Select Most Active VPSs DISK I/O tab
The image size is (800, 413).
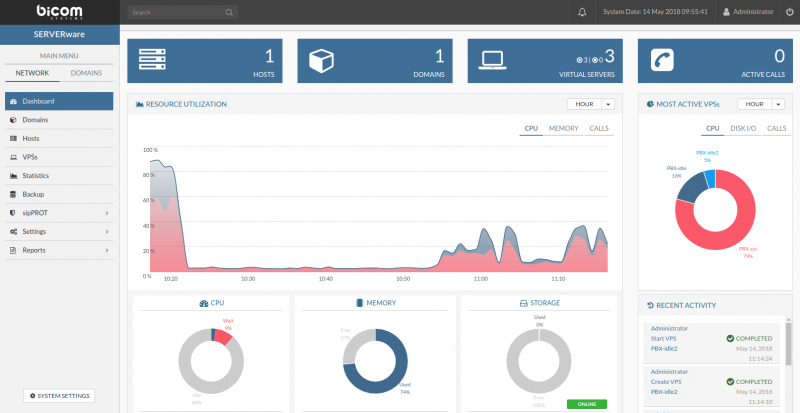pos(743,129)
